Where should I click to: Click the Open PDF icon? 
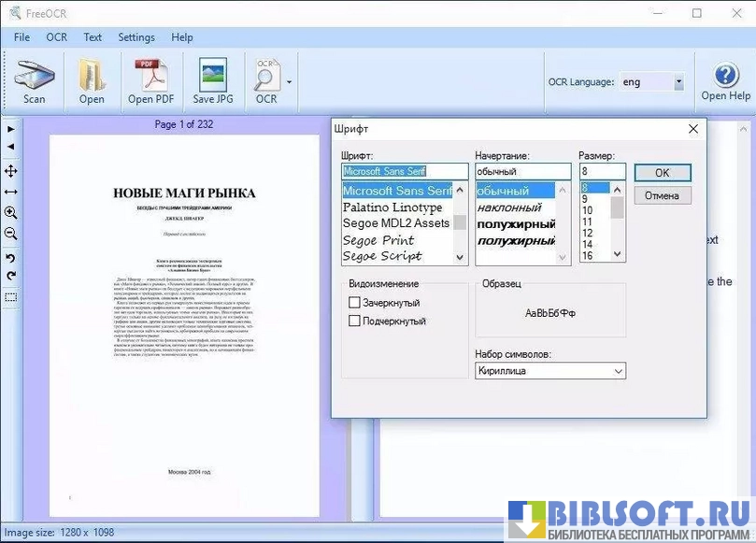tap(150, 79)
